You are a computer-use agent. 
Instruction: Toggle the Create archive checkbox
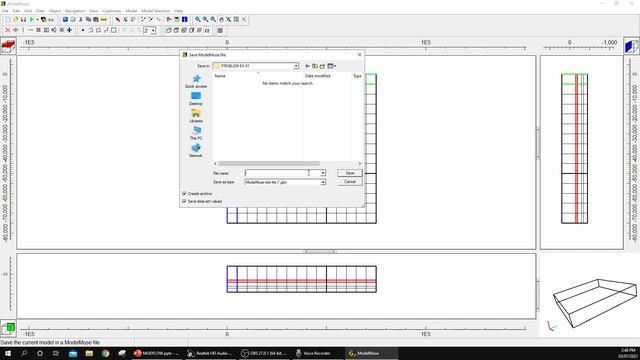coord(184,193)
